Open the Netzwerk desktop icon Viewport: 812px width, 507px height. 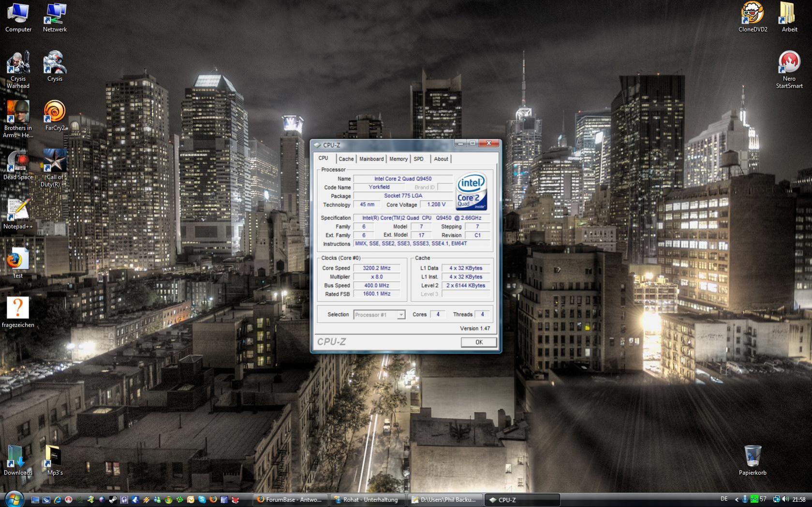coord(55,18)
